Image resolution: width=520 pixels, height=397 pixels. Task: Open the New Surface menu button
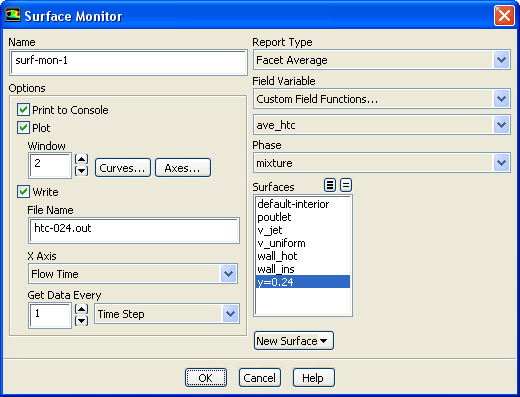[294, 341]
